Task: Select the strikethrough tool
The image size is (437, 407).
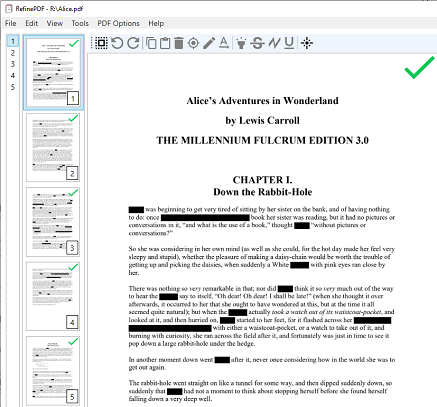Action: pos(257,43)
